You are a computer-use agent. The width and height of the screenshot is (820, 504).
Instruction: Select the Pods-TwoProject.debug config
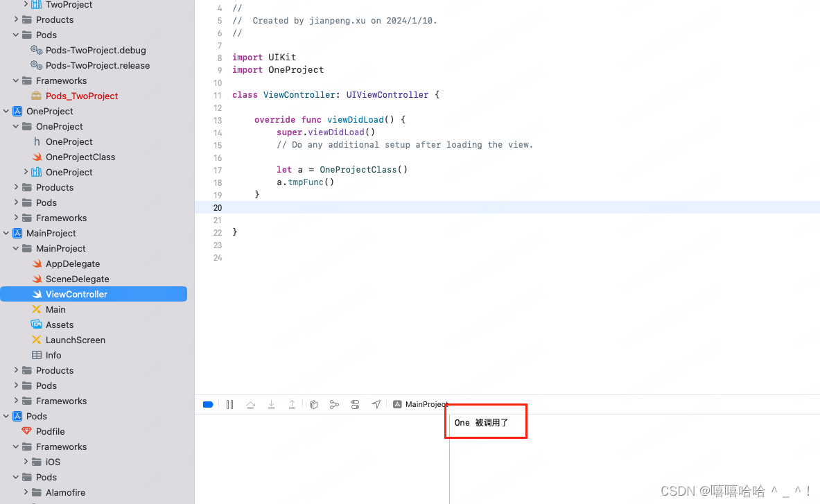click(x=94, y=50)
